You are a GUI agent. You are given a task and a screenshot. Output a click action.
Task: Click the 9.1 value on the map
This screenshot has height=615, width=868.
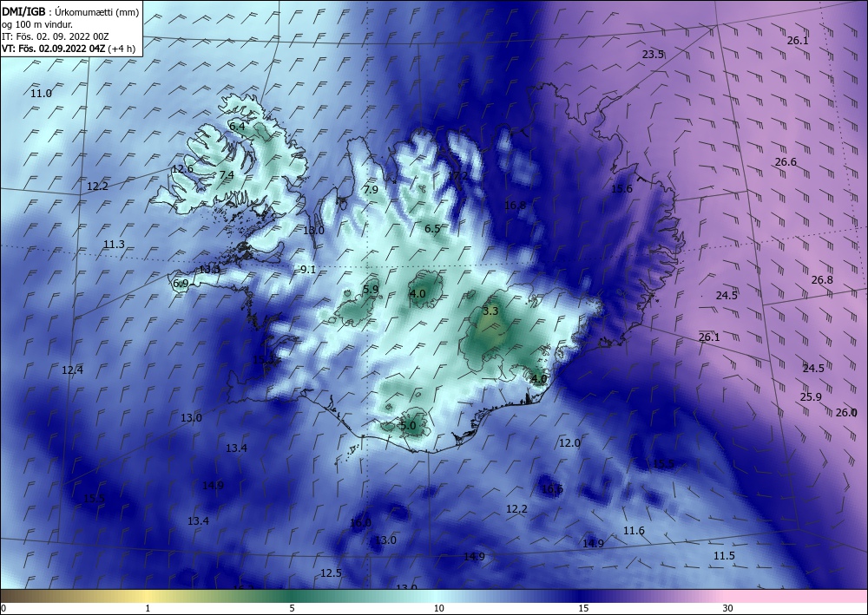tap(308, 270)
